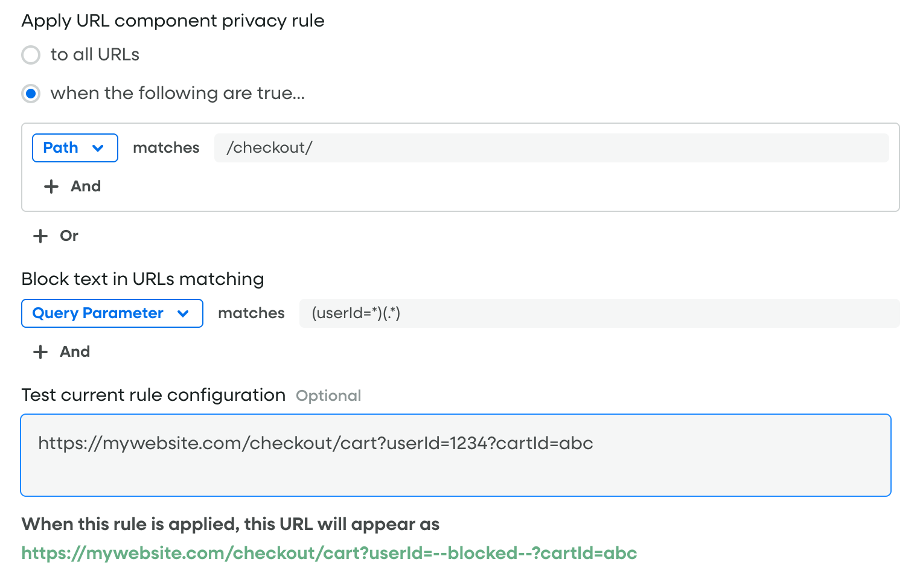Open the Path dropdown by its label

60,148
